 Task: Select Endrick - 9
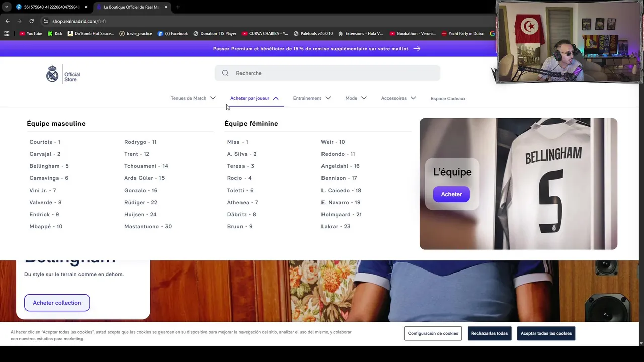click(44, 215)
